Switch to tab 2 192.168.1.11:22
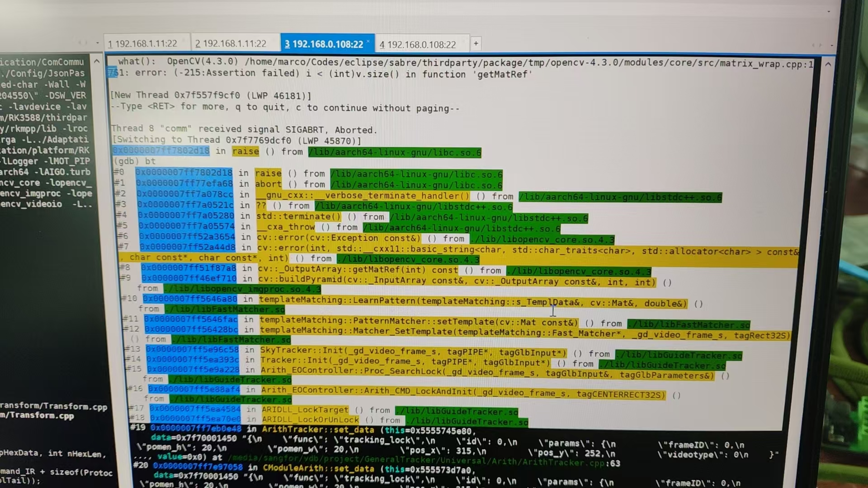This screenshot has height=488, width=868. pyautogui.click(x=231, y=44)
